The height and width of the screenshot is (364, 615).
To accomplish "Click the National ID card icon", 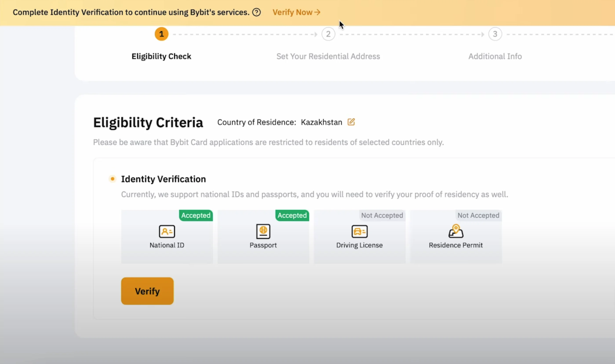I will [167, 231].
